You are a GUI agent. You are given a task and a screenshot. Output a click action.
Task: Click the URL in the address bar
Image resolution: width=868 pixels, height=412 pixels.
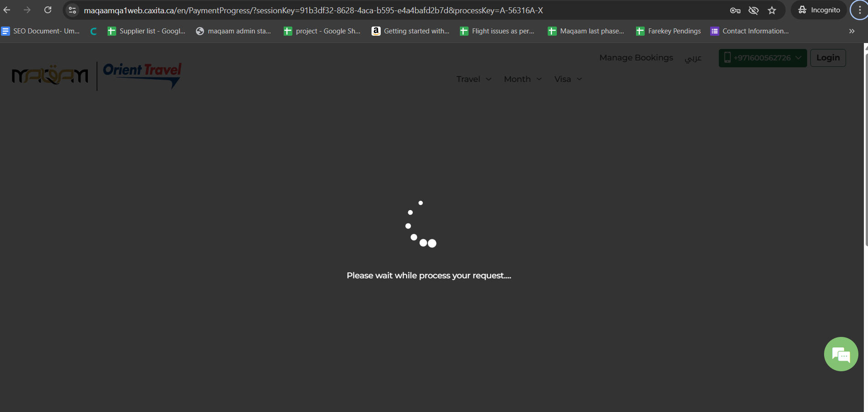click(313, 10)
